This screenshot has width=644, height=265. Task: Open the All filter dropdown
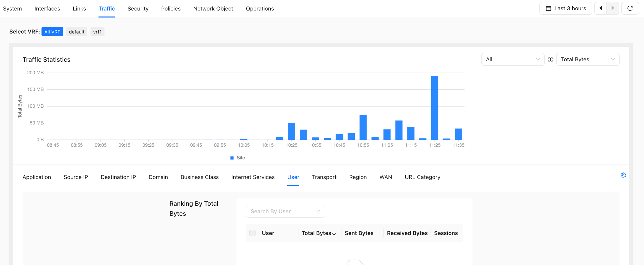[x=513, y=59]
